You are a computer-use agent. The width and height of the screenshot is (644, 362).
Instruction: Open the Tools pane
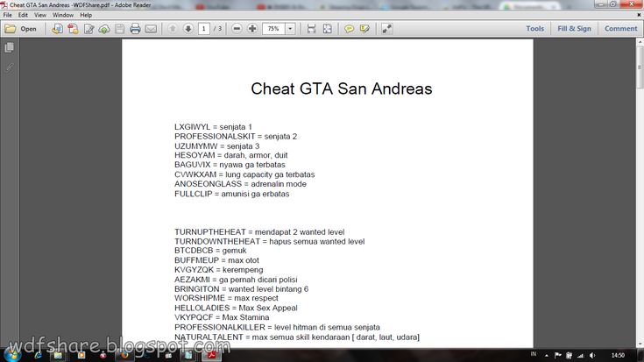(534, 29)
